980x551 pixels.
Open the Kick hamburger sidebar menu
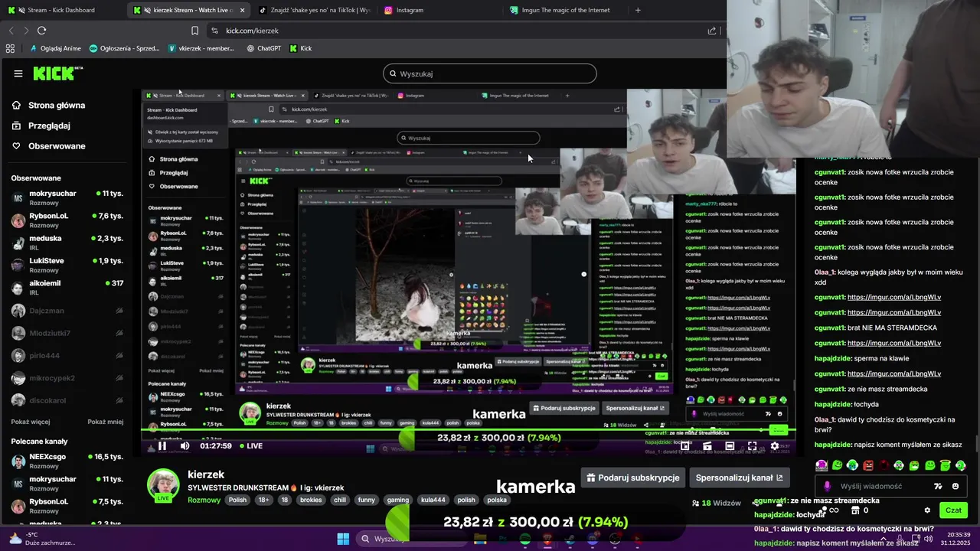click(18, 73)
